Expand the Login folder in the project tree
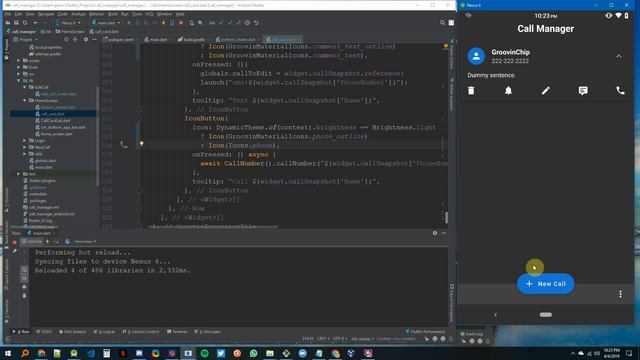Screen dimensions: 640x360 tap(24, 140)
